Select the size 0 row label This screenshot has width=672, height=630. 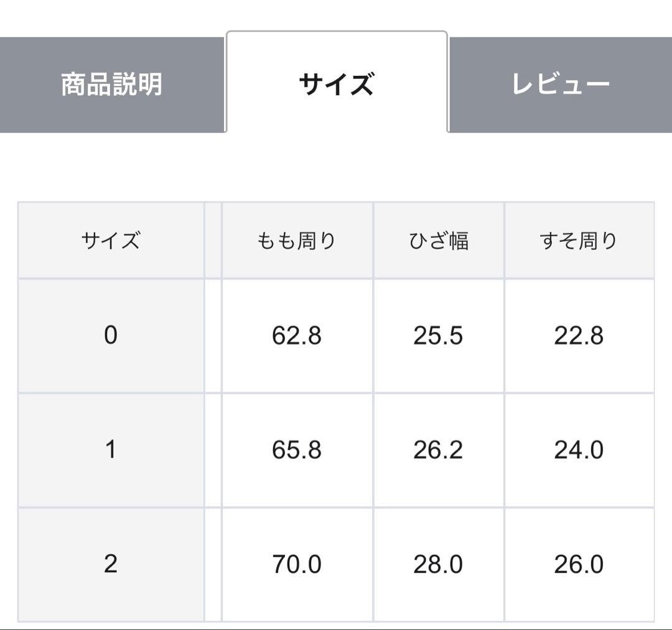point(111,336)
